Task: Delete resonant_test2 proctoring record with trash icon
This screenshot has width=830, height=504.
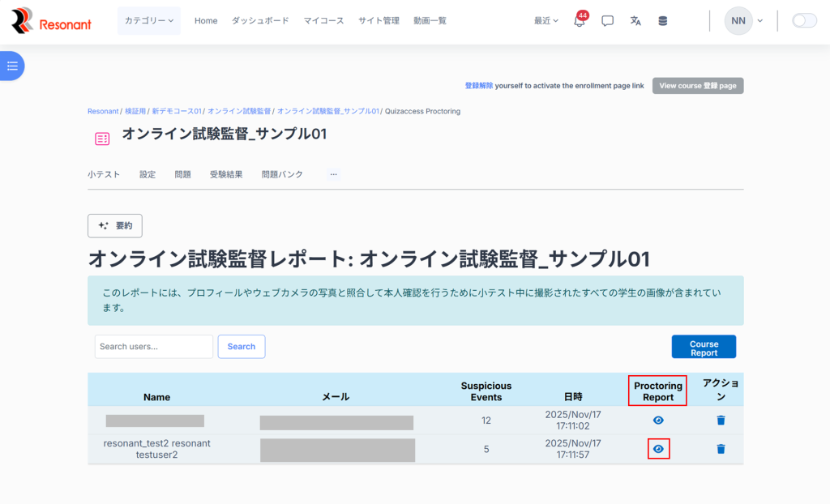Action: coord(721,449)
